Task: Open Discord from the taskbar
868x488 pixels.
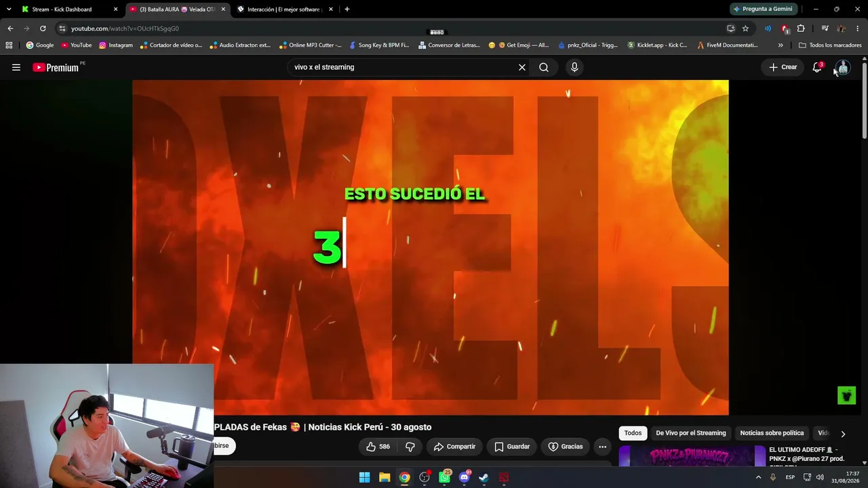Action: 465,477
